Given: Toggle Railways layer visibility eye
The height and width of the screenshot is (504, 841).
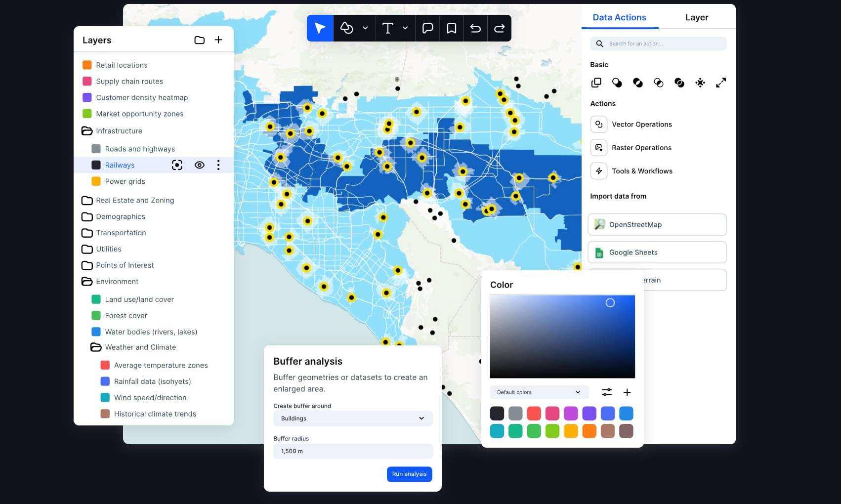Looking at the screenshot, I should click(x=199, y=165).
